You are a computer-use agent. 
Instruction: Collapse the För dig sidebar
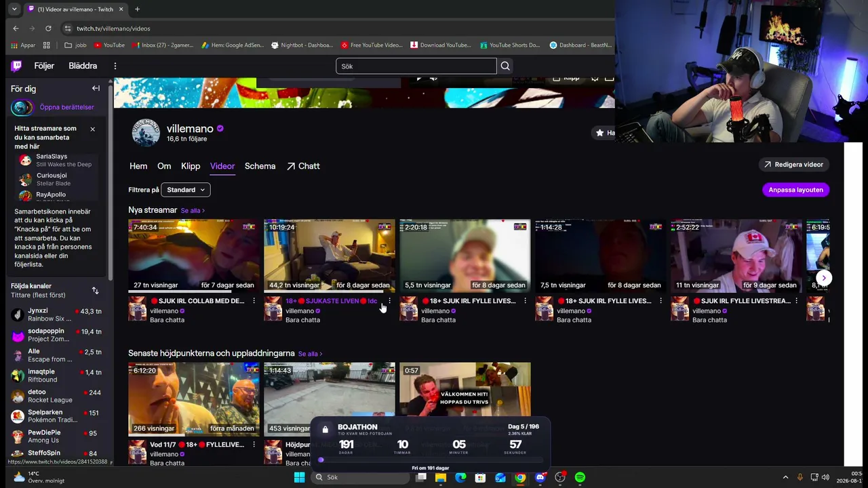click(x=96, y=88)
